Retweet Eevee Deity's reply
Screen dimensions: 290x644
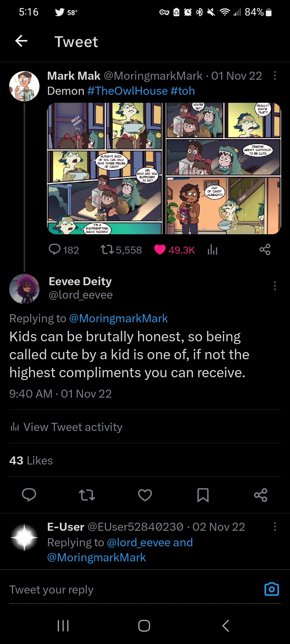pyautogui.click(x=87, y=495)
